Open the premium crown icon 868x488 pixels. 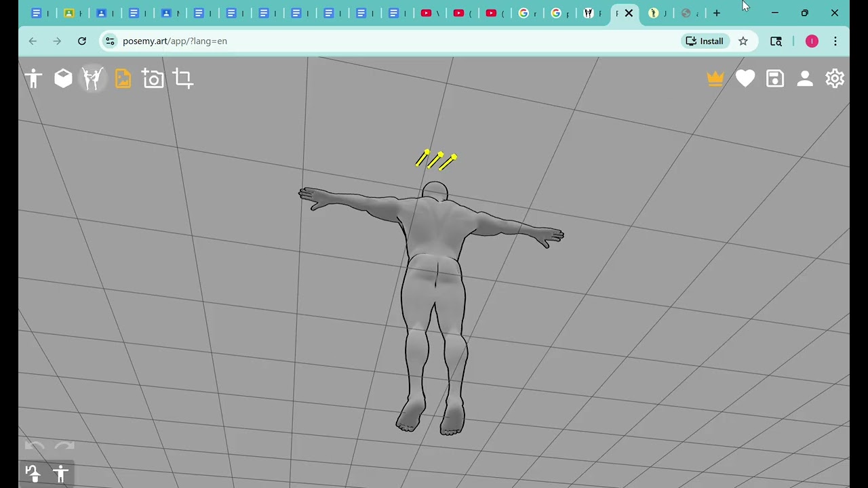coord(715,79)
